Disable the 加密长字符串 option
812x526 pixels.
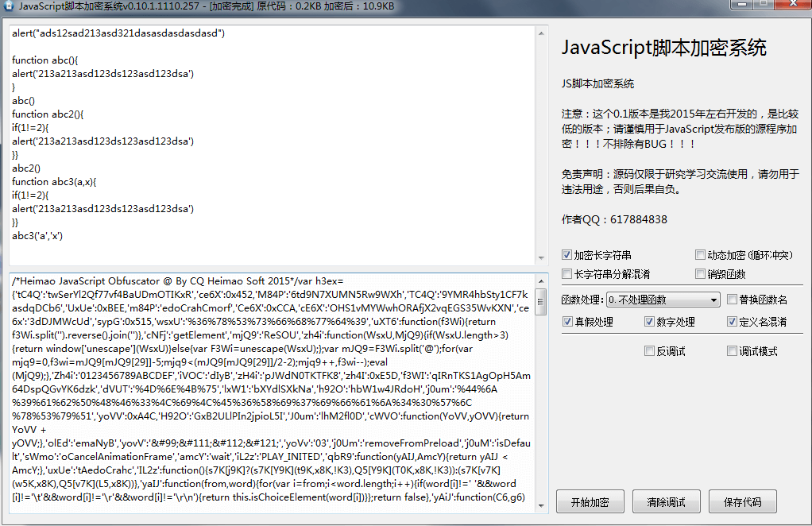(566, 254)
